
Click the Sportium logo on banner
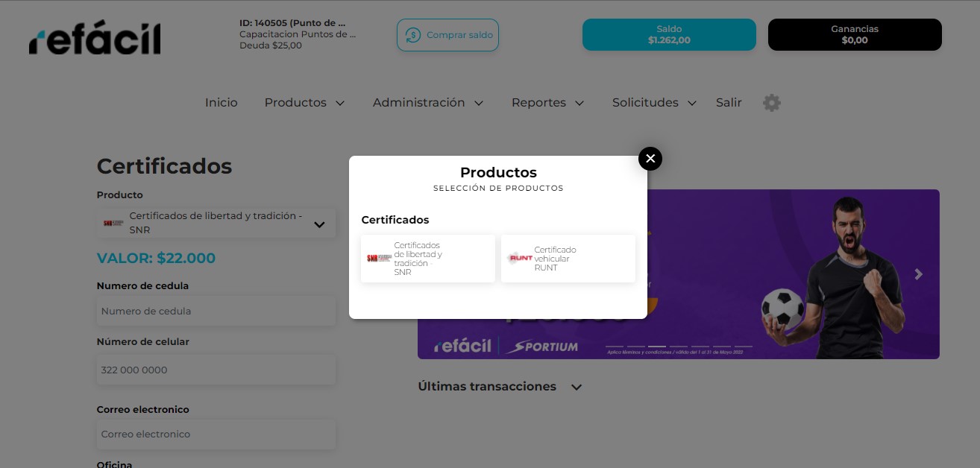click(542, 347)
